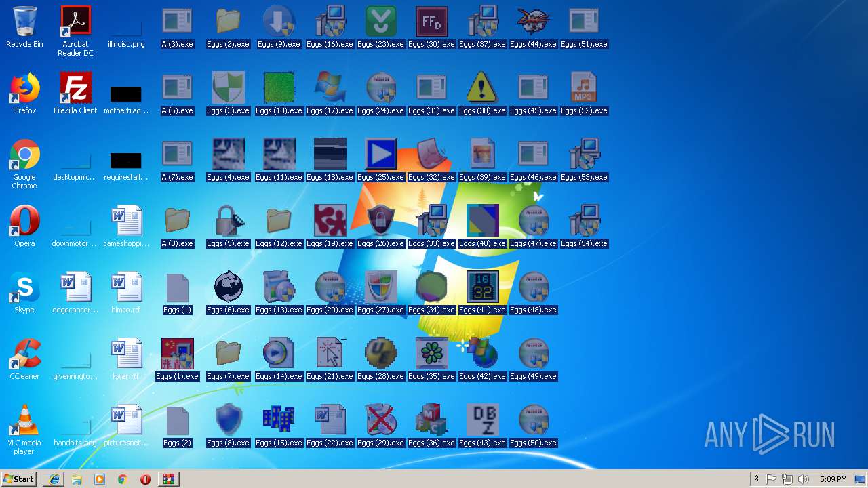Open Action Center flag icon
The width and height of the screenshot is (868, 488).
[771, 479]
